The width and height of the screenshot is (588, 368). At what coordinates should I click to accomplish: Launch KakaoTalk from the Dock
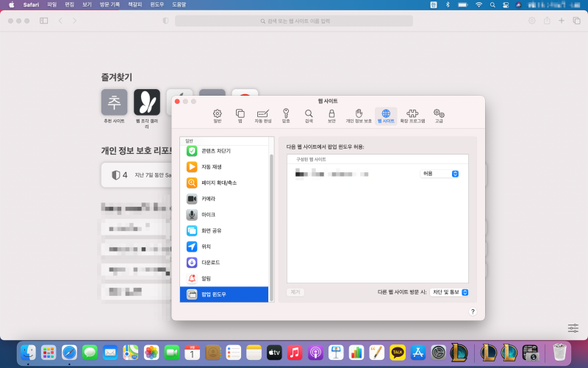[397, 353]
